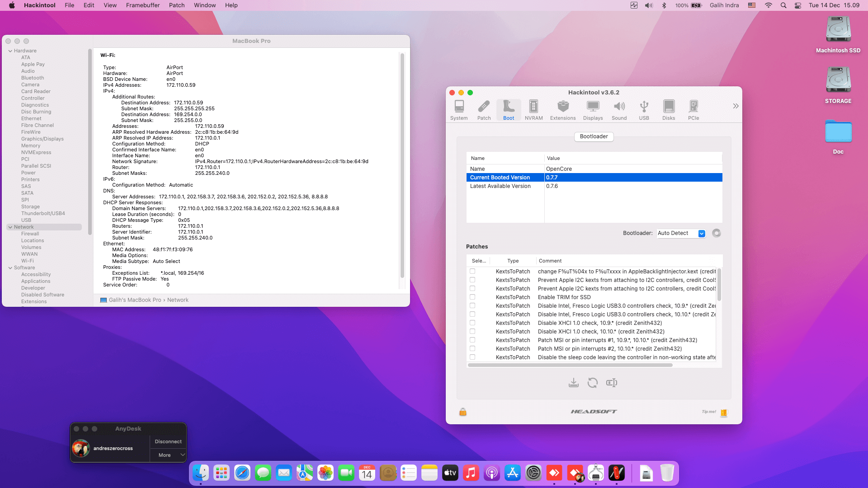
Task: Select the Boot toolbar icon
Action: 509,110
